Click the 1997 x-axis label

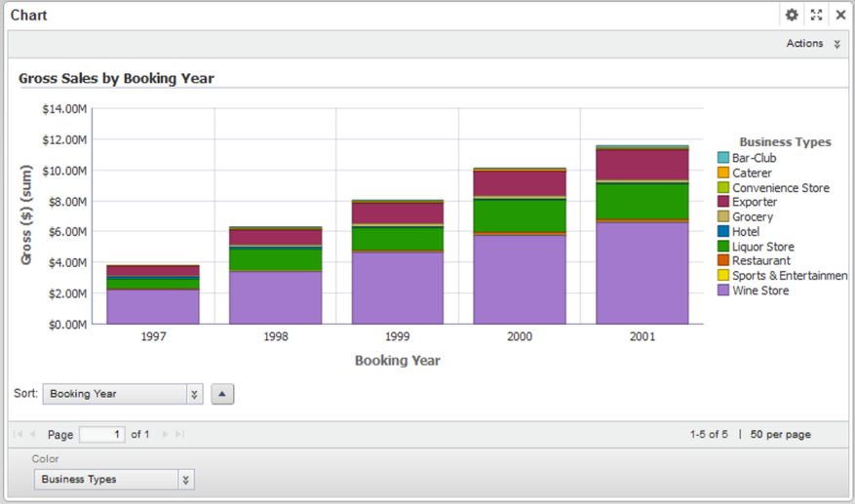153,336
